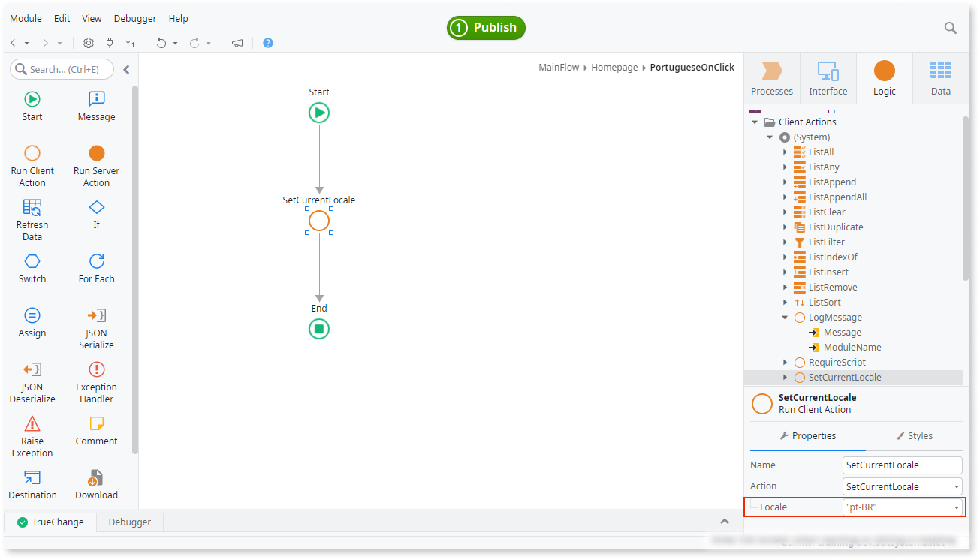Select the Raise Exception tool
Image resolution: width=980 pixels, height=560 pixels.
[x=32, y=435]
